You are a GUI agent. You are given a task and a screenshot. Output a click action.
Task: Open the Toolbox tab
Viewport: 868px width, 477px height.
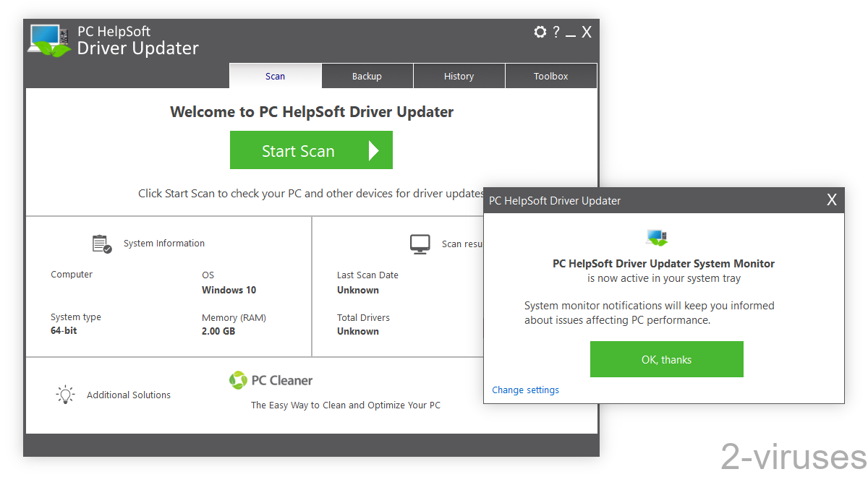[551, 76]
